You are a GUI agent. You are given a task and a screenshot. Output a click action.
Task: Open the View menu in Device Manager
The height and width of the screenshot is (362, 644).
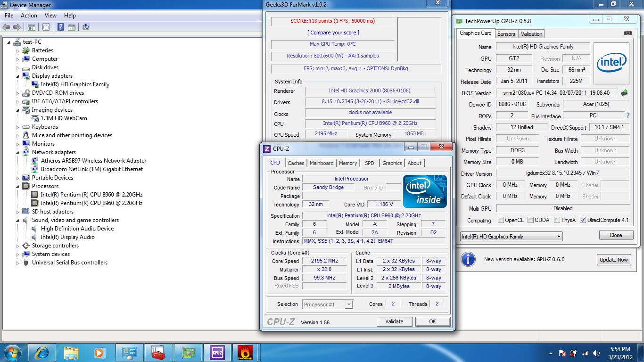(50, 16)
